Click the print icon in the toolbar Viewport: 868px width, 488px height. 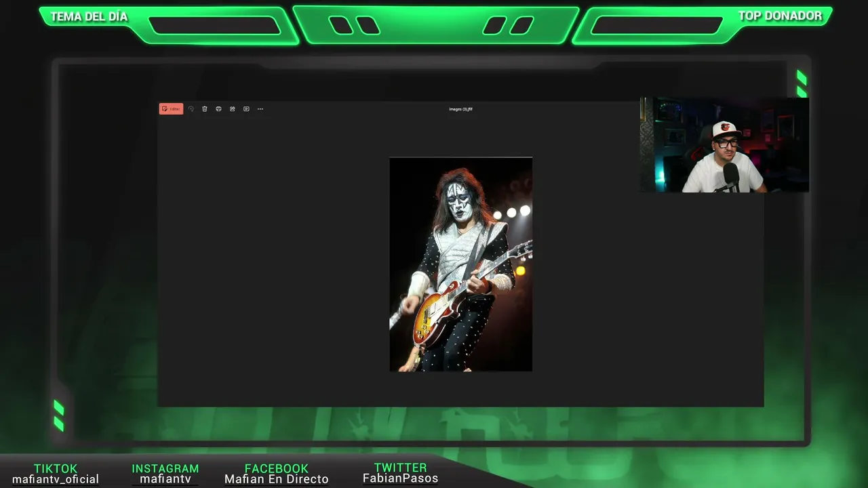218,109
